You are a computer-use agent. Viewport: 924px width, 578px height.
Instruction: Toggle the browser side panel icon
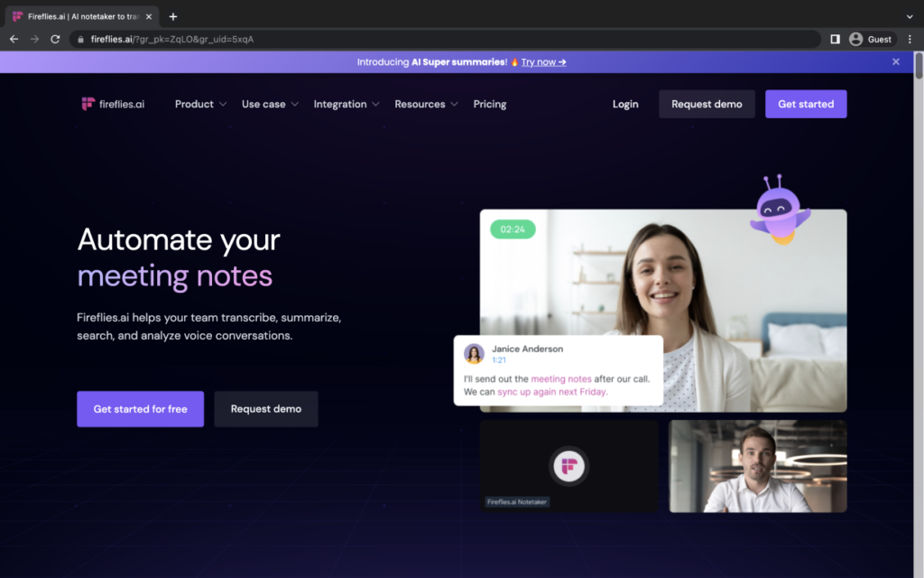[x=835, y=39]
